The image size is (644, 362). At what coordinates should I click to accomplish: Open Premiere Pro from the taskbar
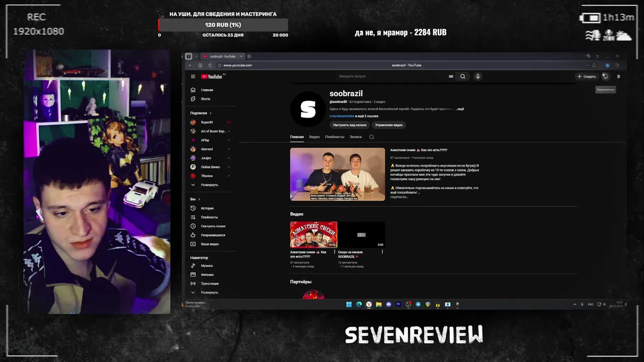point(398,304)
